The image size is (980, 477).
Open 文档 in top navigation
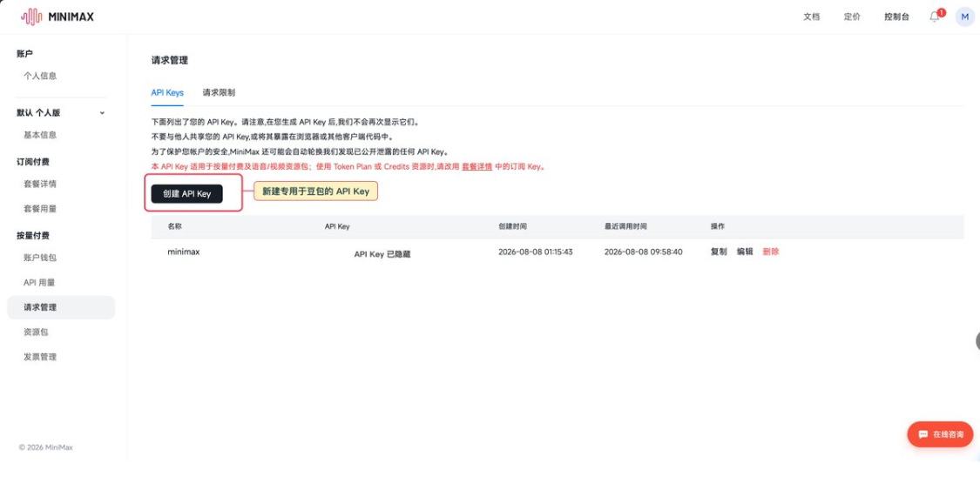811,17
